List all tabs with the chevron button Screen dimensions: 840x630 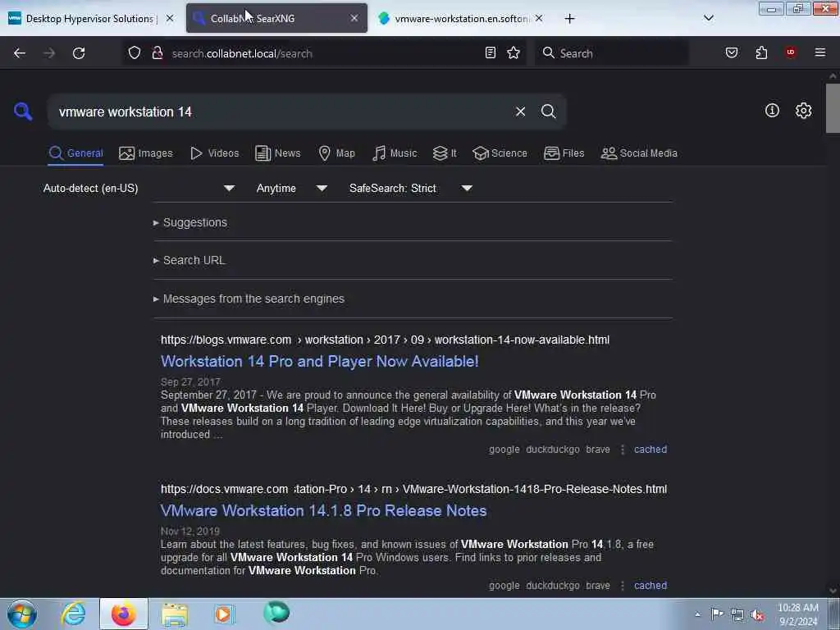pos(709,18)
